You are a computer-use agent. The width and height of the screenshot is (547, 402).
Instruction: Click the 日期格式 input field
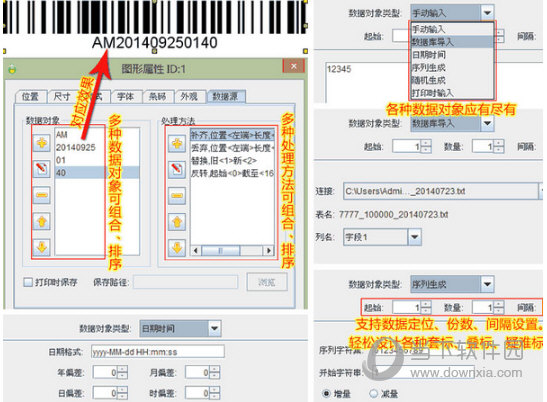tap(158, 352)
